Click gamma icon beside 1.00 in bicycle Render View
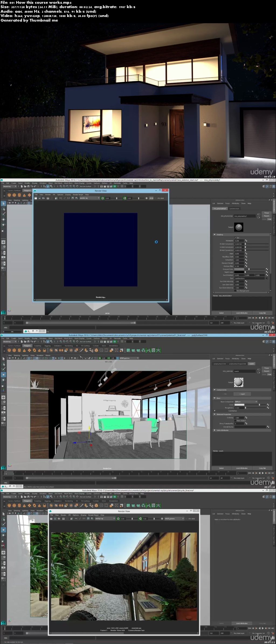Viewport: 276px width, 644px height. click(140, 518)
